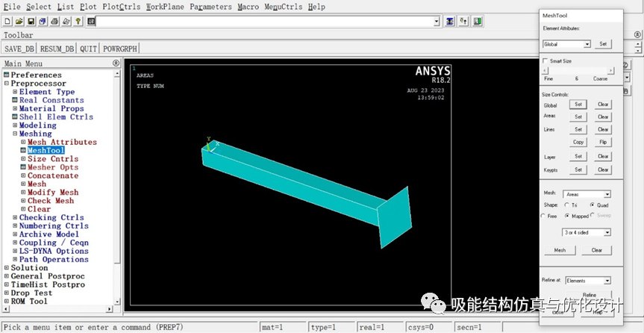Click the Smart Size slider left arrow

pos(545,71)
